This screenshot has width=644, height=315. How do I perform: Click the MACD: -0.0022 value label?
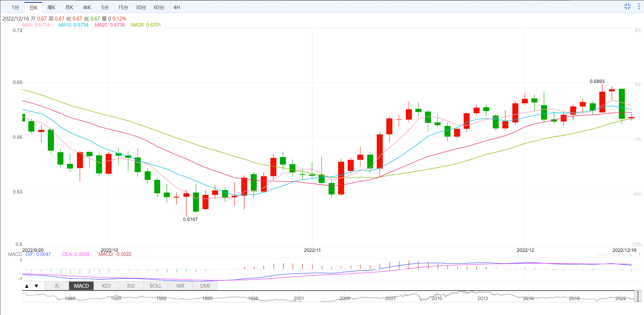(115, 254)
